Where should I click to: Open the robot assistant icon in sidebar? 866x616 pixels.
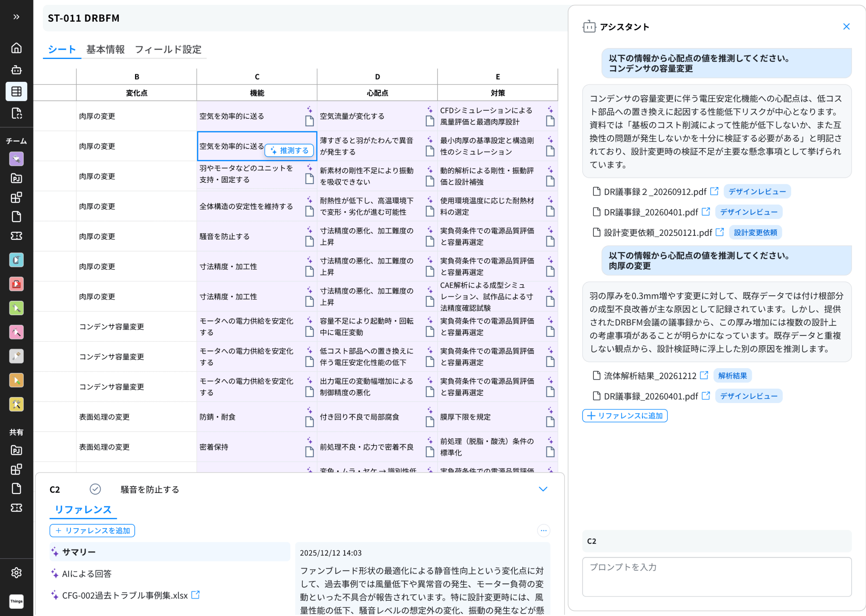[x=16, y=70]
